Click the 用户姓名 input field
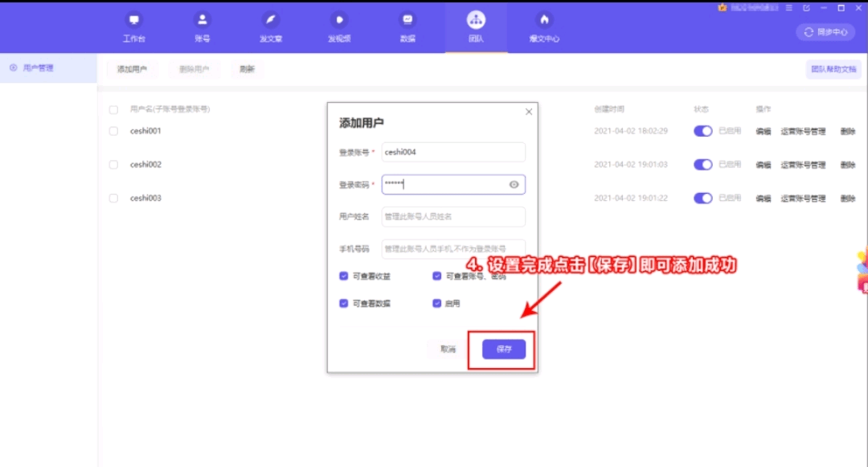This screenshot has width=868, height=467. click(x=453, y=217)
